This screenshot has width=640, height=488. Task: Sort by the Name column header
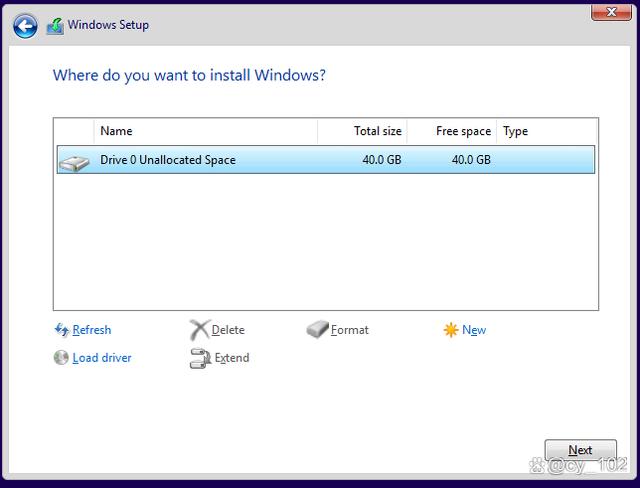point(206,131)
